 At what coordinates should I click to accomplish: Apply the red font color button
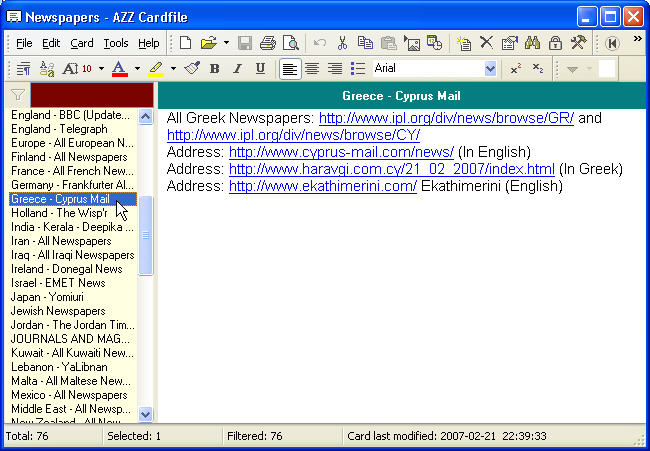[119, 69]
